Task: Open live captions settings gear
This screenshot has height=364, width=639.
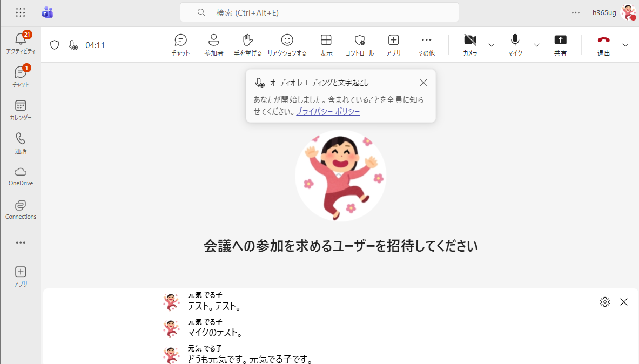Action: (x=605, y=302)
